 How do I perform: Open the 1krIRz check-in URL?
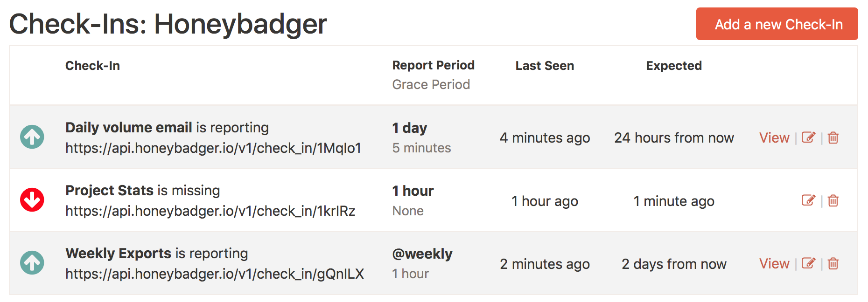(210, 211)
